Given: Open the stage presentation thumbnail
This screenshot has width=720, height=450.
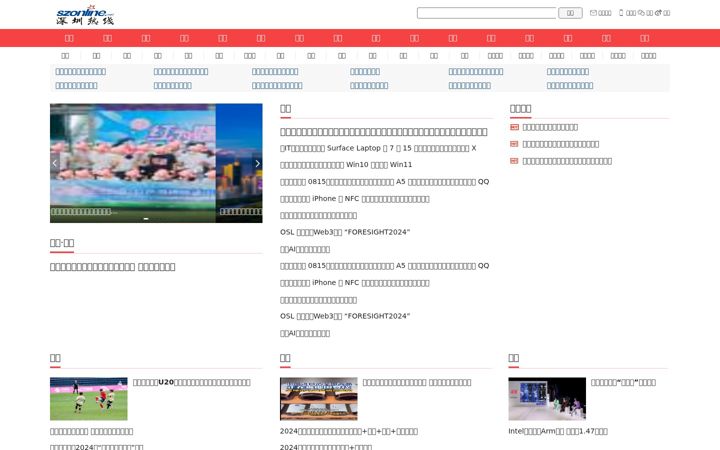Looking at the screenshot, I should point(547,399).
